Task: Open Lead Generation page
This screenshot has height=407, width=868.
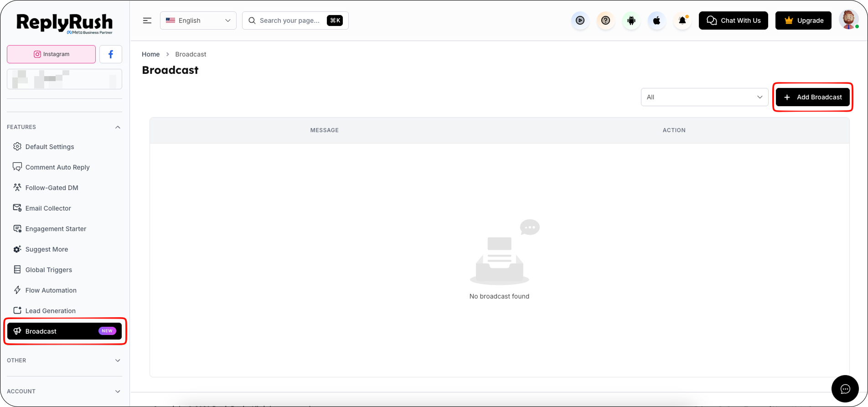Action: (64, 311)
